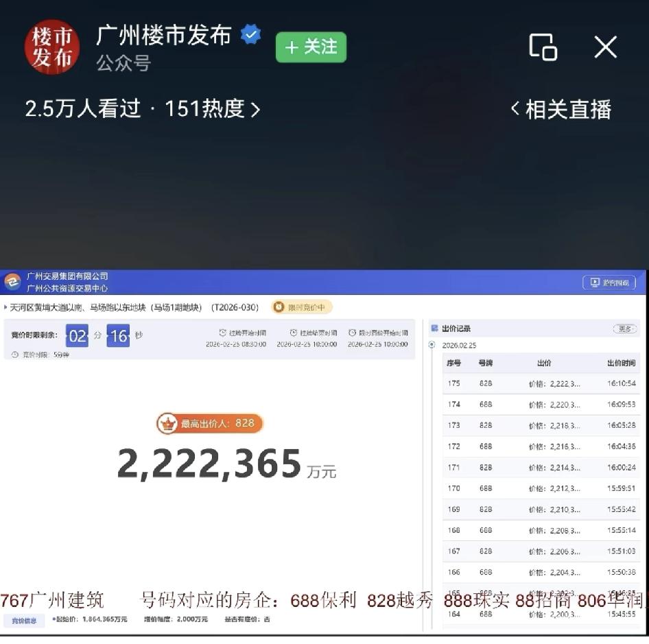Toggle the 游客围观 viewer mode
Image resolution: width=649 pixels, height=644 pixels.
point(611,282)
